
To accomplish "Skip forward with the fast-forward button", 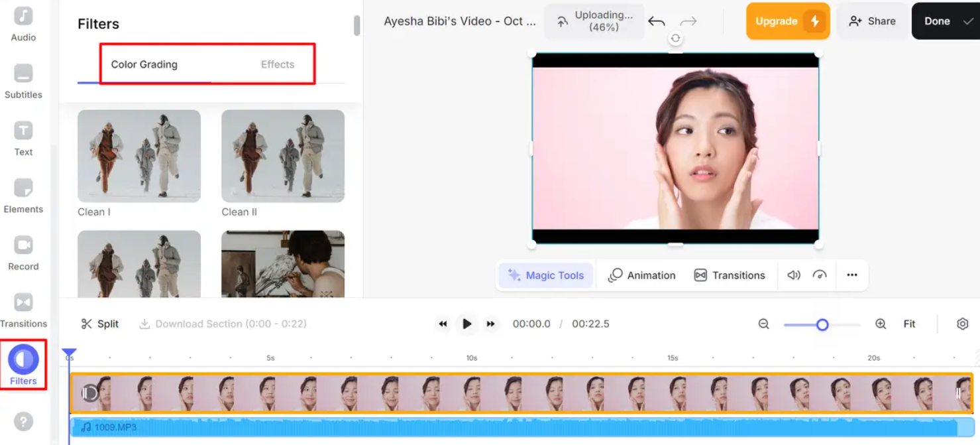I will click(x=491, y=324).
